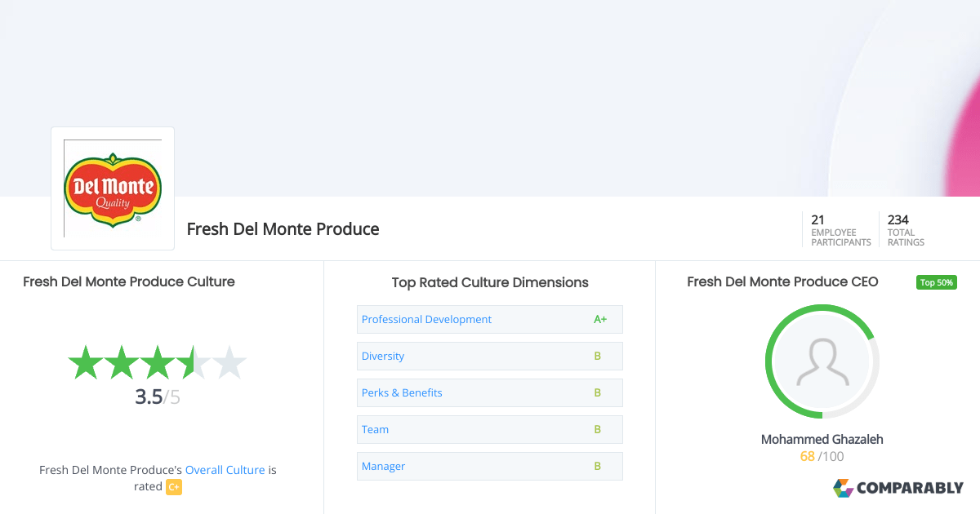Click the 68/100 CEO score

point(822,456)
